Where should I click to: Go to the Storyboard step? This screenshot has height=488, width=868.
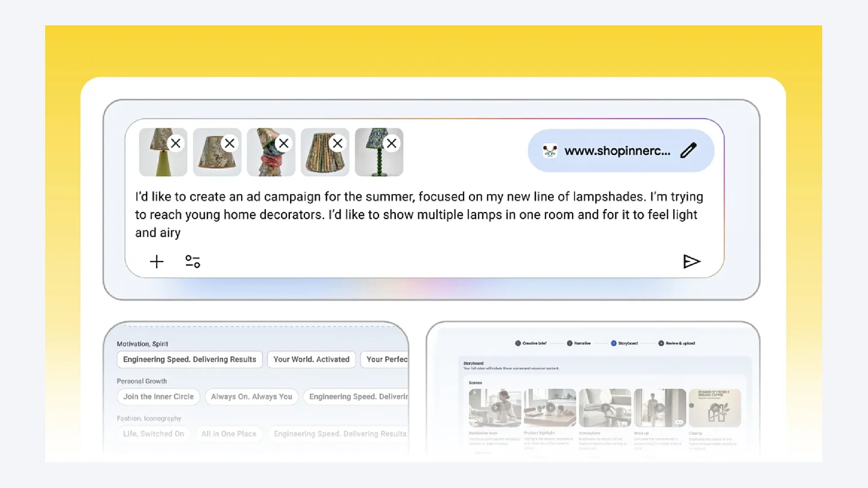(624, 343)
